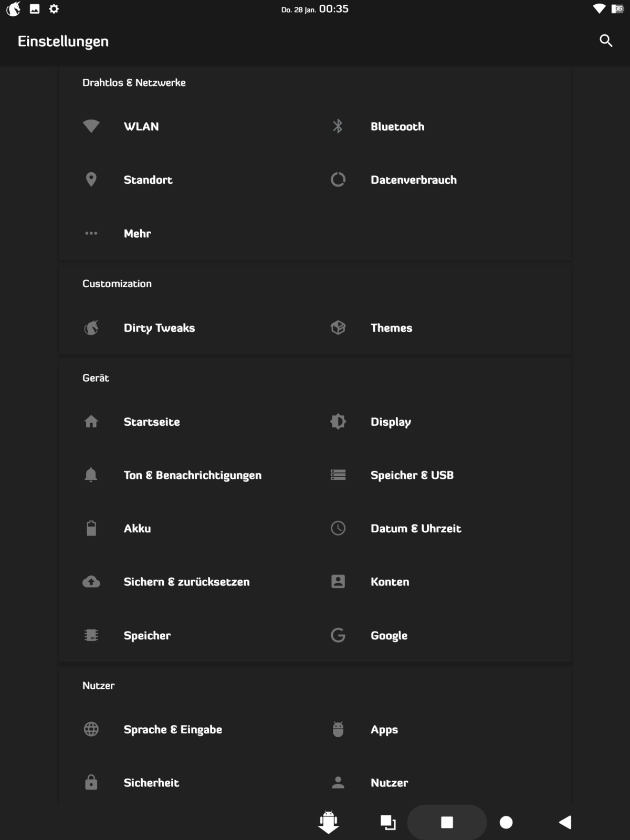This screenshot has height=840, width=630.
Task: Open Speicher & USB settings
Action: 412,475
